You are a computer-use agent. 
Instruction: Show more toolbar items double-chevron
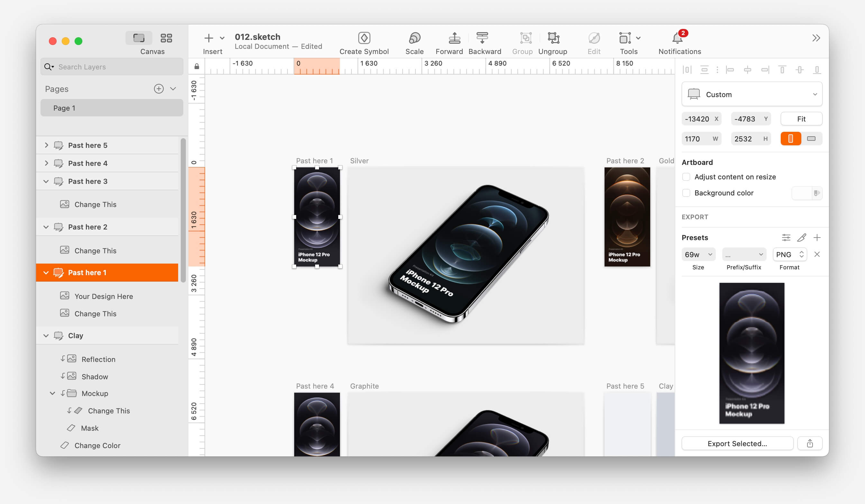coord(816,38)
